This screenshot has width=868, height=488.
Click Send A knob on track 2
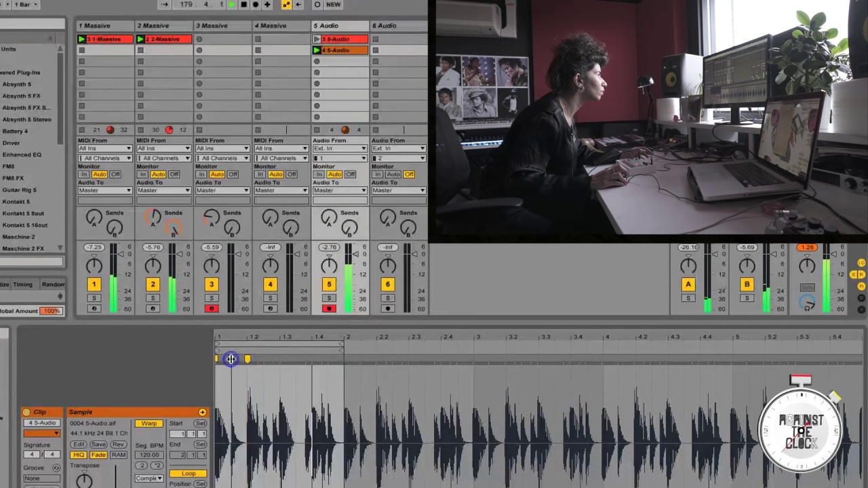[153, 217]
